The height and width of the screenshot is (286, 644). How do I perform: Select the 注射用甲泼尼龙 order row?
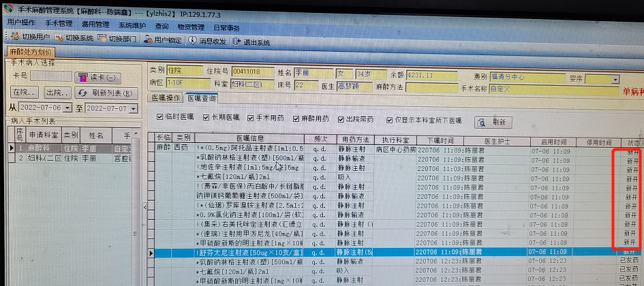coord(395,233)
